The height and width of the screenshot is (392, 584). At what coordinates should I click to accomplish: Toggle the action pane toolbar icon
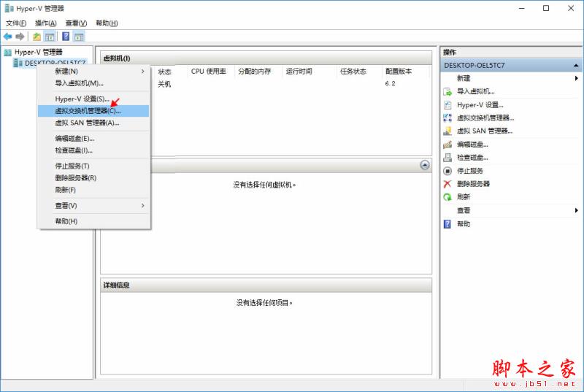79,36
